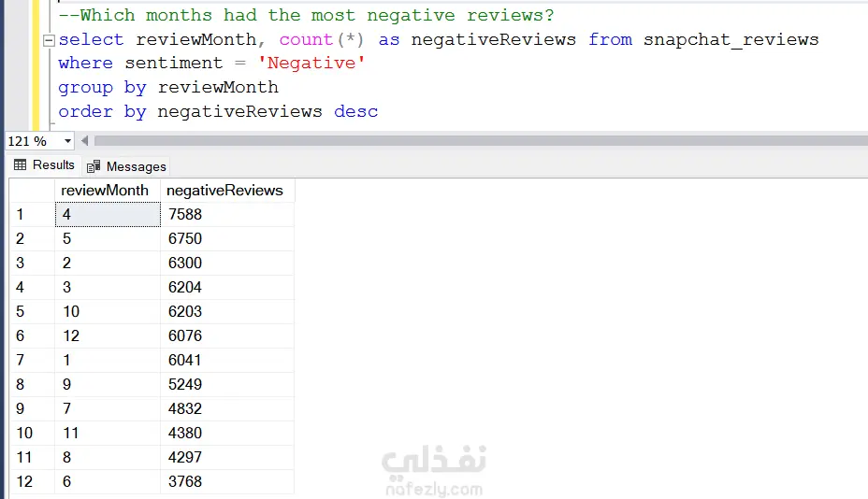
Task: Select row header 3 in grid
Action: (x=32, y=263)
